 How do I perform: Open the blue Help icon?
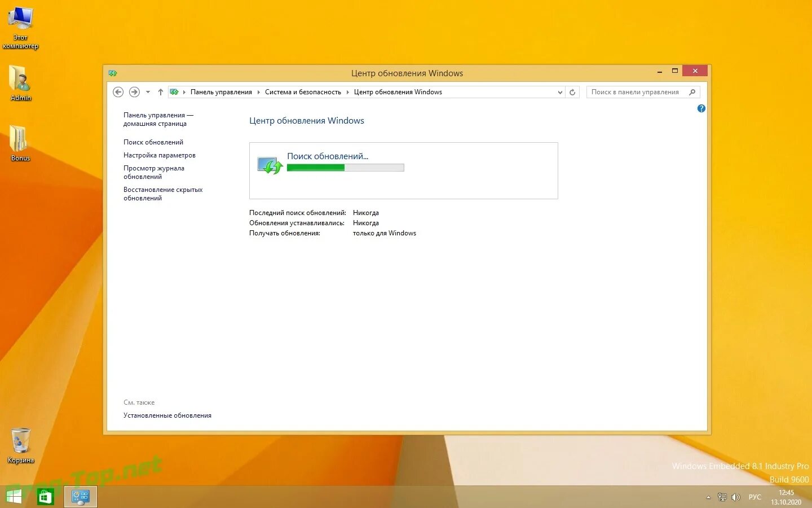tap(701, 108)
